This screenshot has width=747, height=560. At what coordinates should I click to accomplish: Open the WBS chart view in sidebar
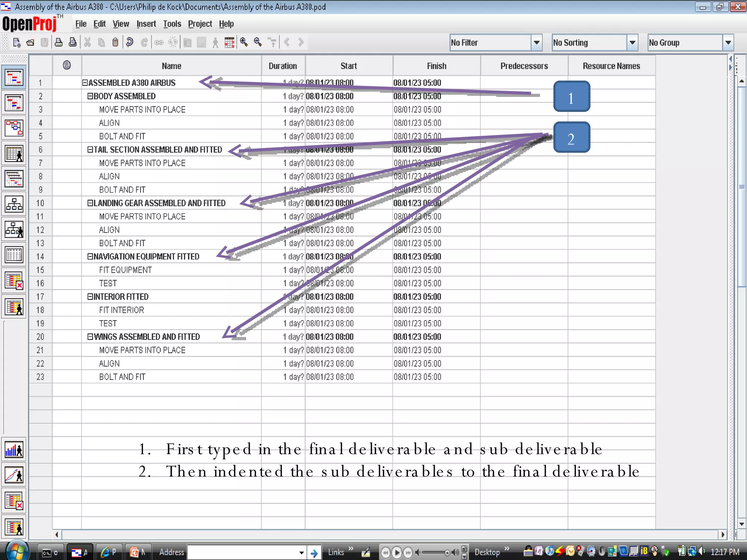[14, 204]
